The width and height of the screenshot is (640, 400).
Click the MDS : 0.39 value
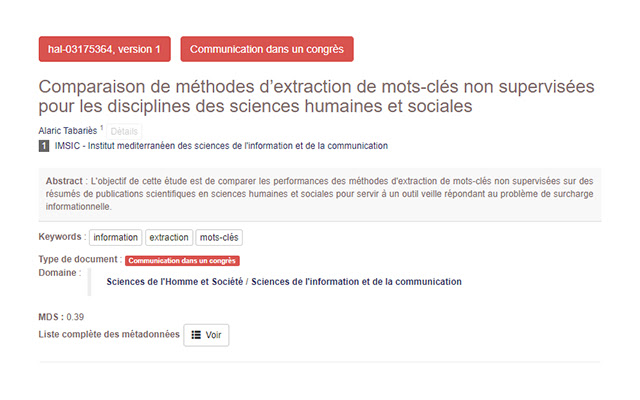point(61,317)
